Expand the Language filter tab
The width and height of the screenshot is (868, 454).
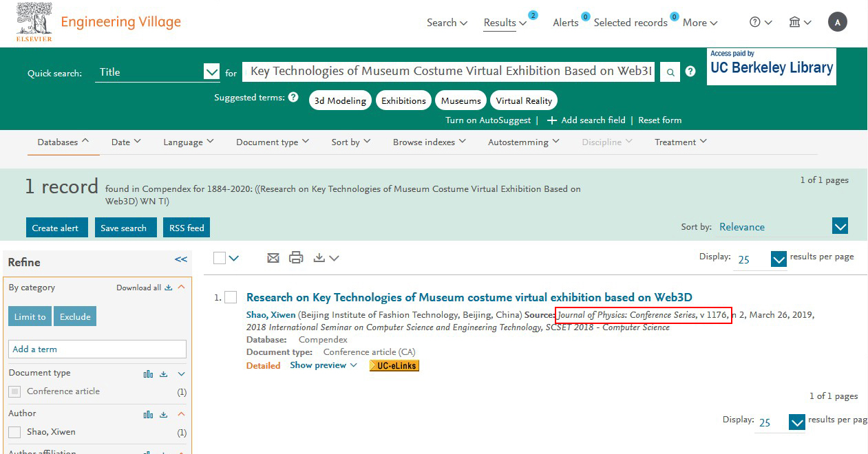[x=189, y=142]
